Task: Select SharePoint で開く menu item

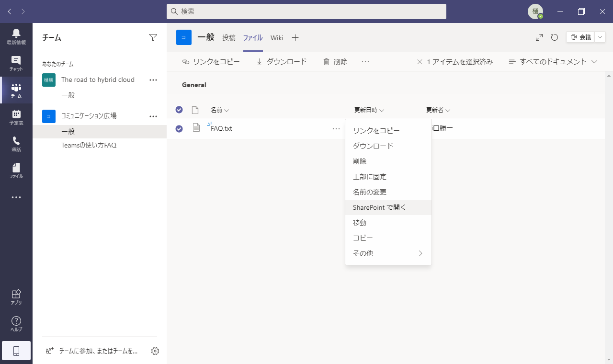Action: point(388,207)
